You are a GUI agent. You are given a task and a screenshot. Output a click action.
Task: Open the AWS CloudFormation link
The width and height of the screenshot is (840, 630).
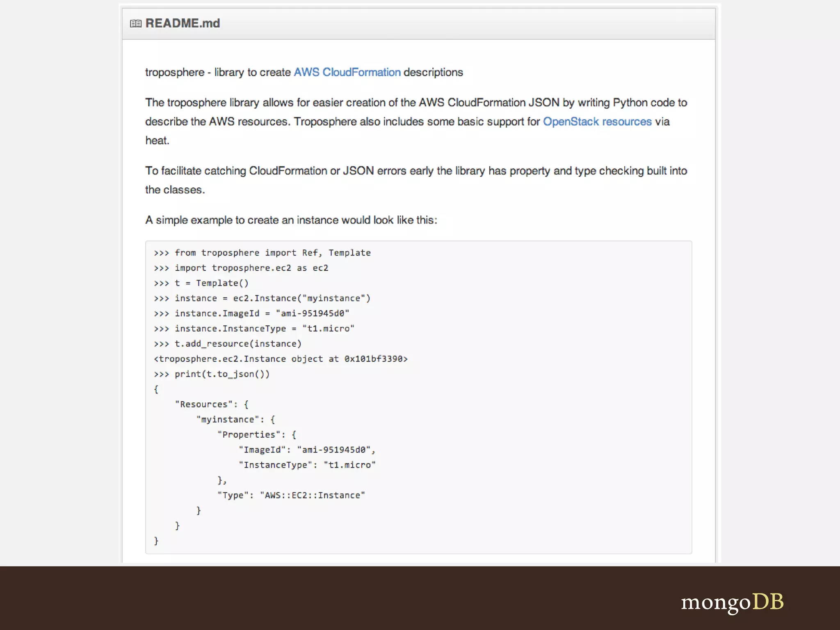click(x=347, y=72)
